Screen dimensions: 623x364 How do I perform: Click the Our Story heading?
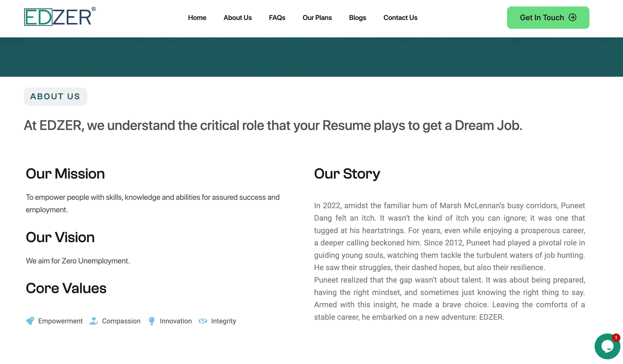tap(347, 174)
